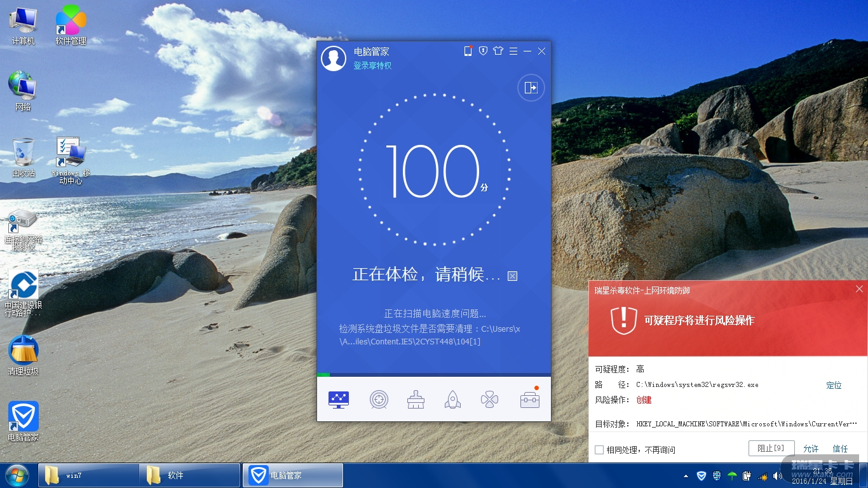Click 信任 in the Rising alert
Viewport: 868px width, 488px height.
pyautogui.click(x=840, y=449)
